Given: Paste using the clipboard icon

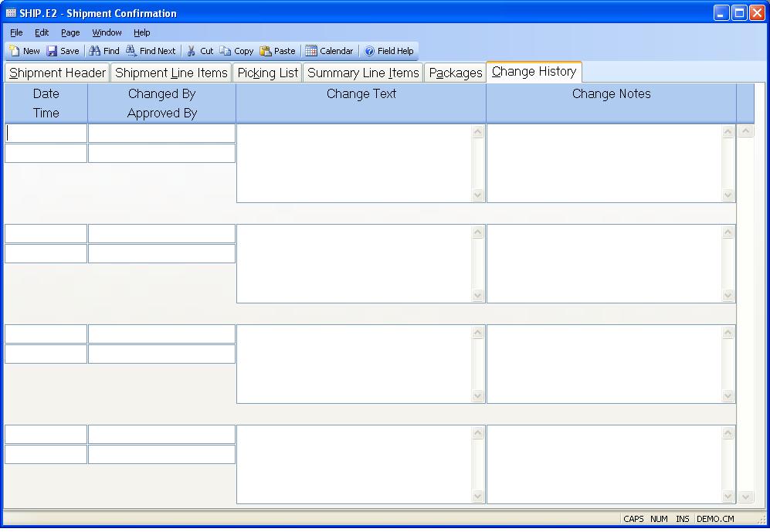Looking at the screenshot, I should (266, 51).
